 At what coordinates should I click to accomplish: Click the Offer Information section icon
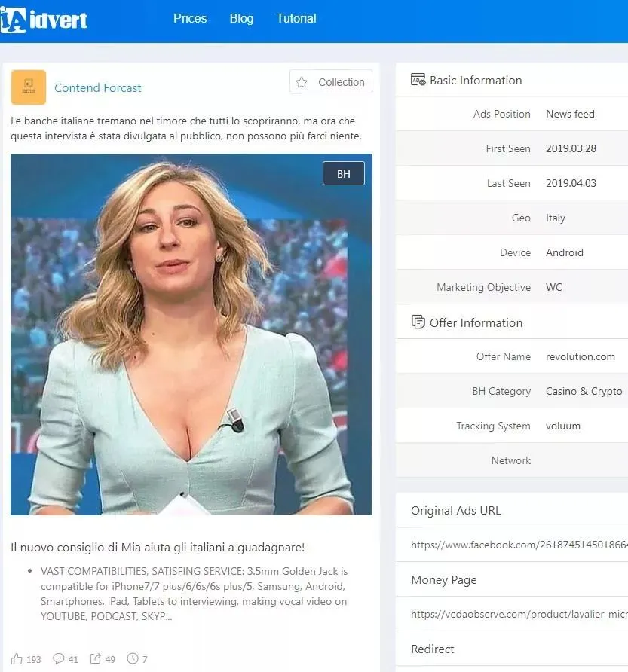pos(418,322)
